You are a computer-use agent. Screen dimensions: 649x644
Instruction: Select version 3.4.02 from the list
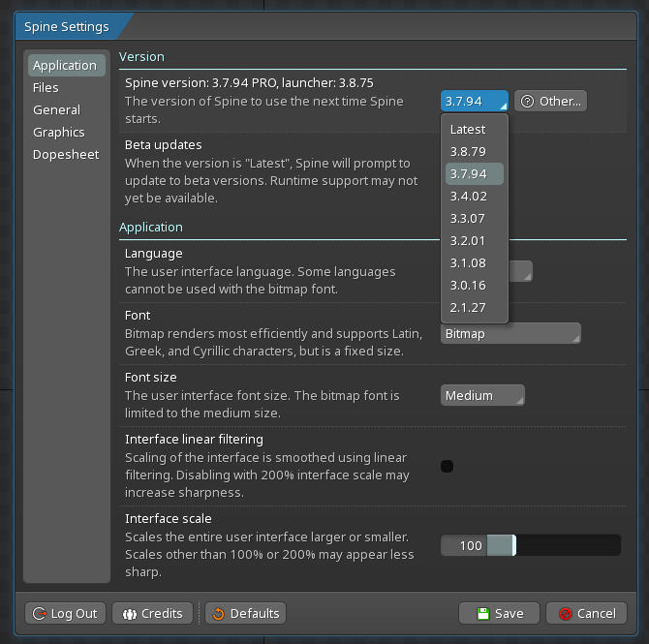(x=475, y=197)
